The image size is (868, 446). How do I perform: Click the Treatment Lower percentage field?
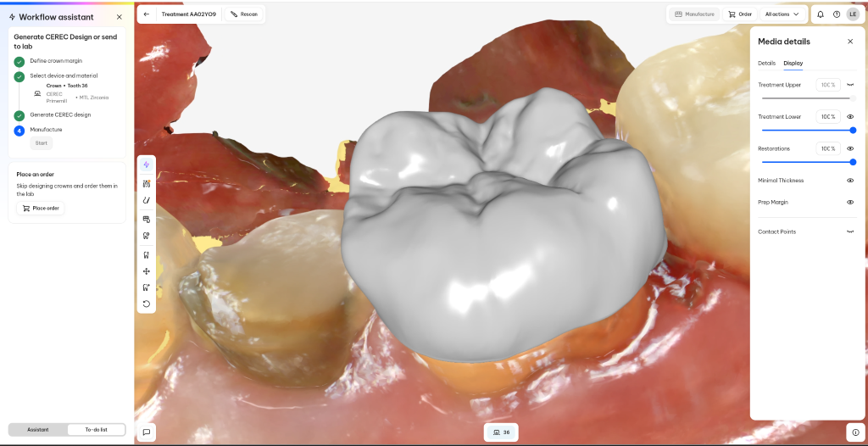pyautogui.click(x=827, y=117)
